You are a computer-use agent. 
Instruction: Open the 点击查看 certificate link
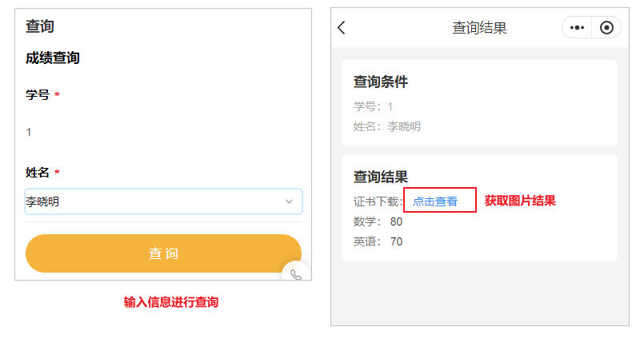coord(435,201)
